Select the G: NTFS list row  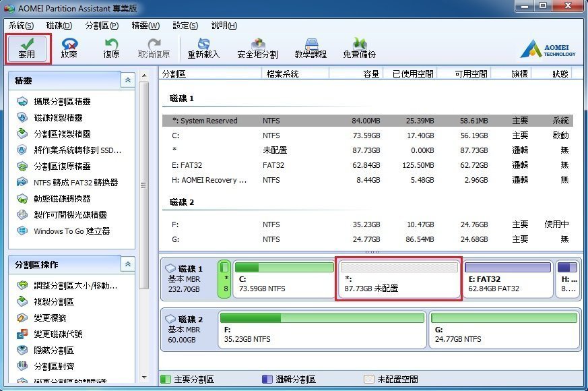368,239
